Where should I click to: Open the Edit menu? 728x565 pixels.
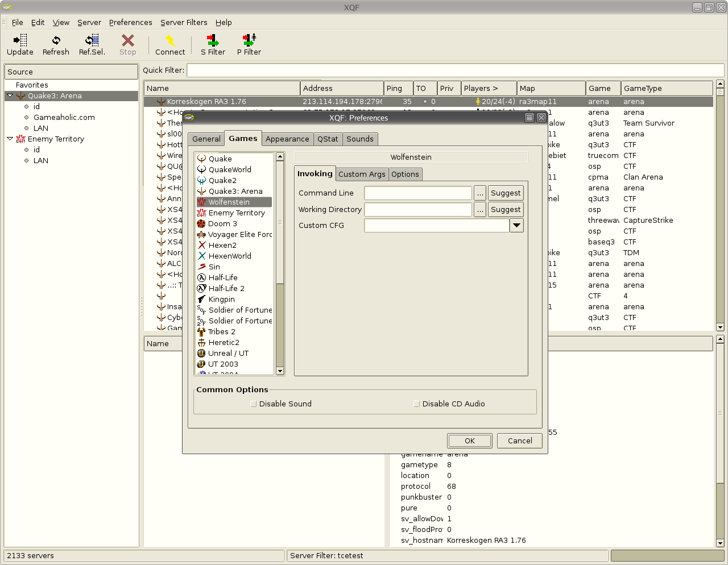pos(38,23)
